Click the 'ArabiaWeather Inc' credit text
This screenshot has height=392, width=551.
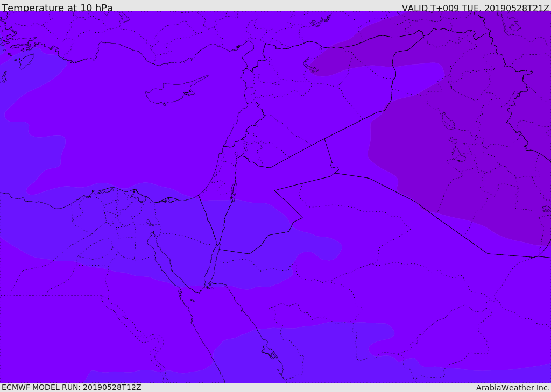pos(513,388)
